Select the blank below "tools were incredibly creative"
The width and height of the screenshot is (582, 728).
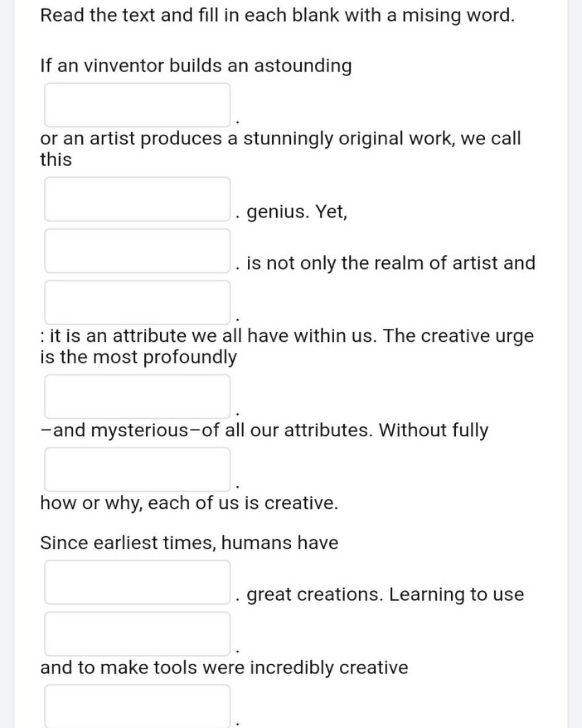138,706
